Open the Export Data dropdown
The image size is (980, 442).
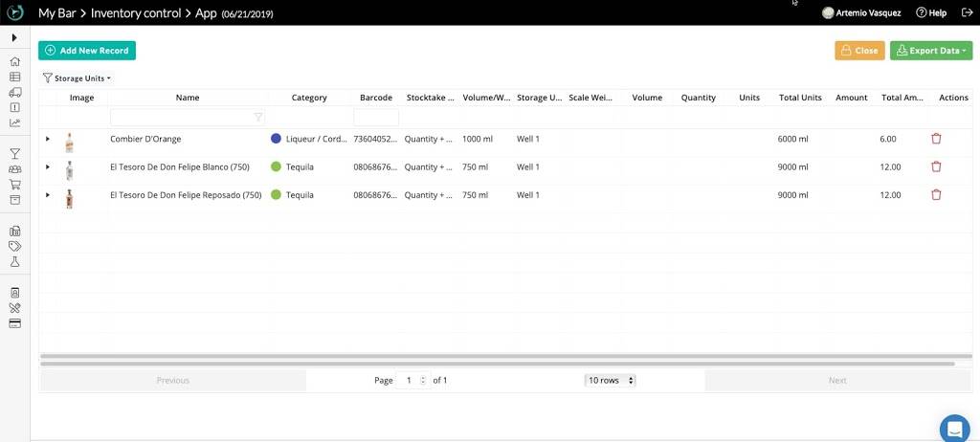pyautogui.click(x=930, y=51)
